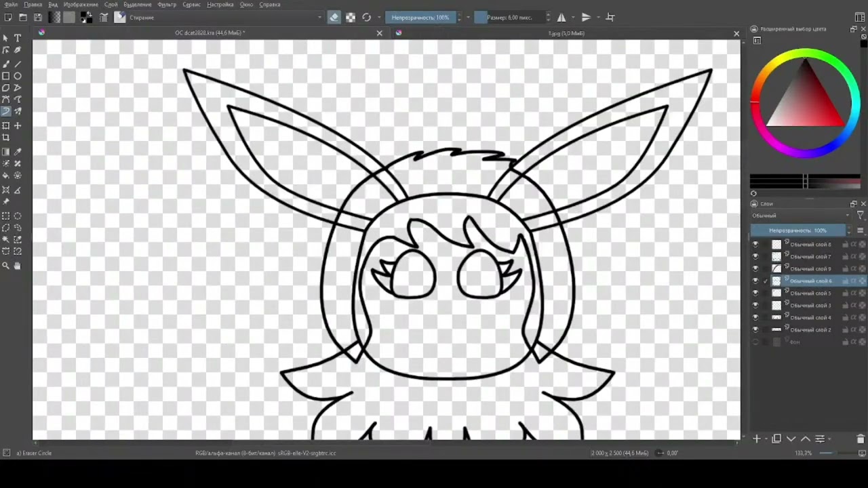Screen dimensions: 868x488
Task: Hide layer 'Обычный слой 4'
Action: pyautogui.click(x=755, y=318)
